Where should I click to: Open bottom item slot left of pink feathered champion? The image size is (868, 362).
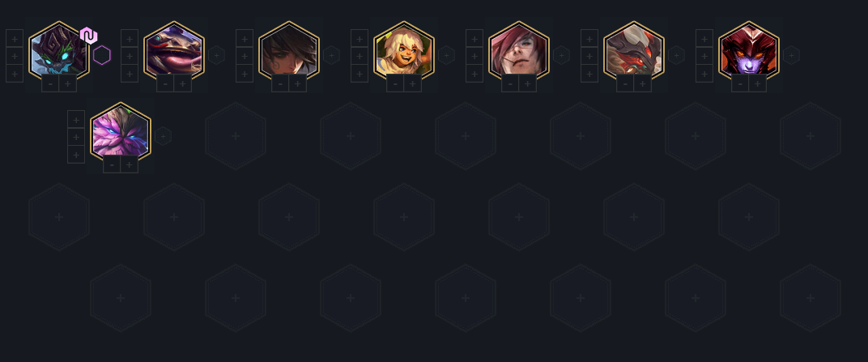[76, 155]
